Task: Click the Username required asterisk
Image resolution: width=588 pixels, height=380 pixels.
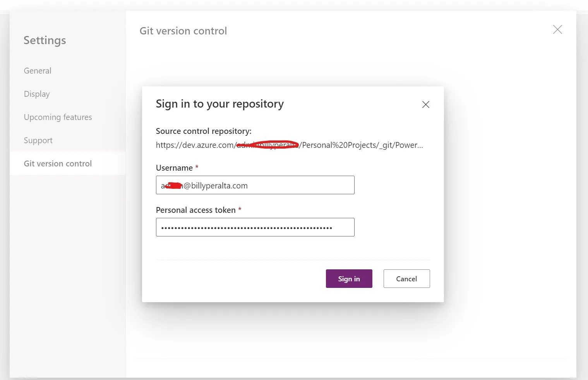Action: click(x=197, y=167)
